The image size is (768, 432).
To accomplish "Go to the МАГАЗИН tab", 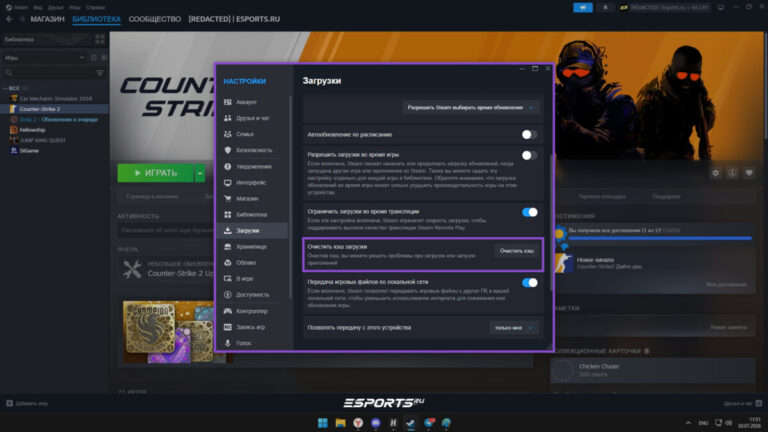I will [x=48, y=19].
